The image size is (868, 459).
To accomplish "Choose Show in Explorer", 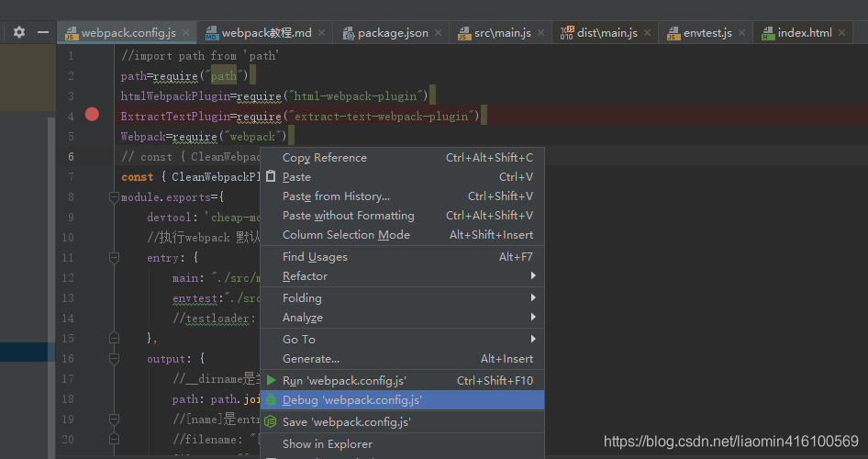I will tap(403, 444).
